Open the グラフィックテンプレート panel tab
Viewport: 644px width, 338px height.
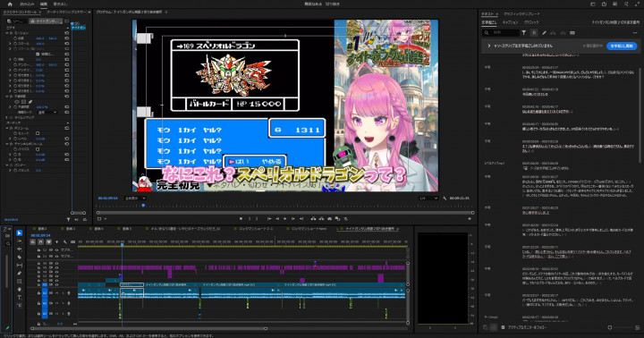pyautogui.click(x=521, y=14)
